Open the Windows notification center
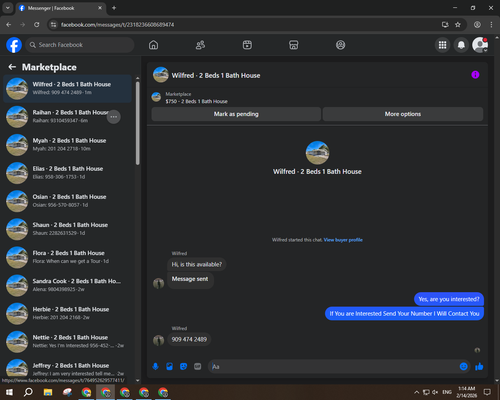This screenshot has width=500, height=400. 487,392
